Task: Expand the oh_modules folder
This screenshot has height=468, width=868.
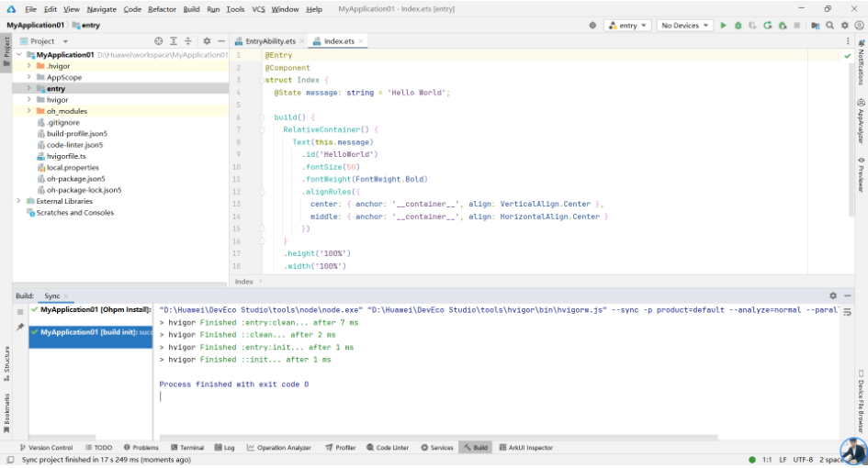Action: point(28,111)
